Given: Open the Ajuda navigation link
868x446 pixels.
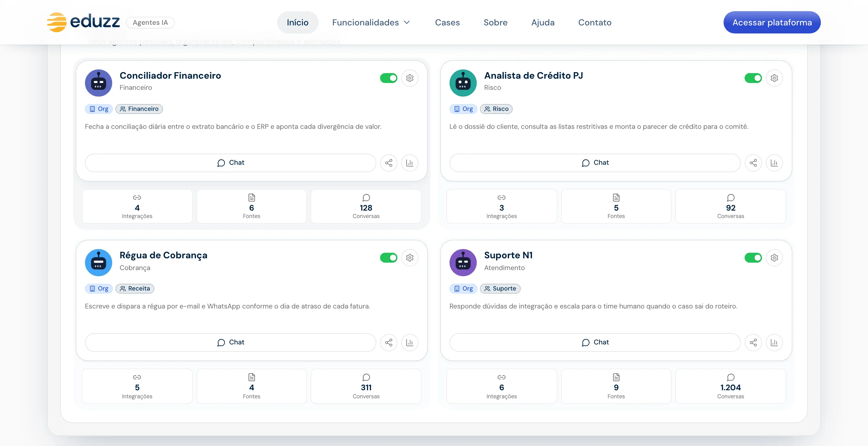Looking at the screenshot, I should coord(542,22).
